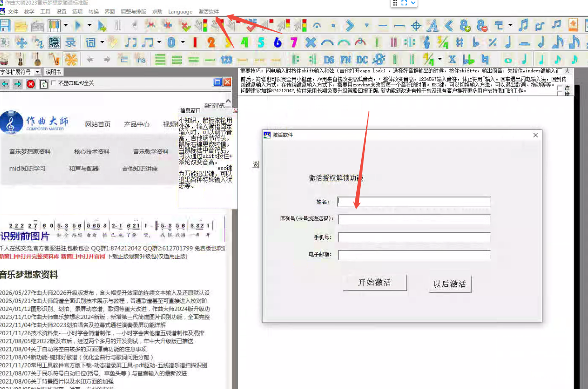
Task: Click the treble clef icon
Action: (426, 43)
